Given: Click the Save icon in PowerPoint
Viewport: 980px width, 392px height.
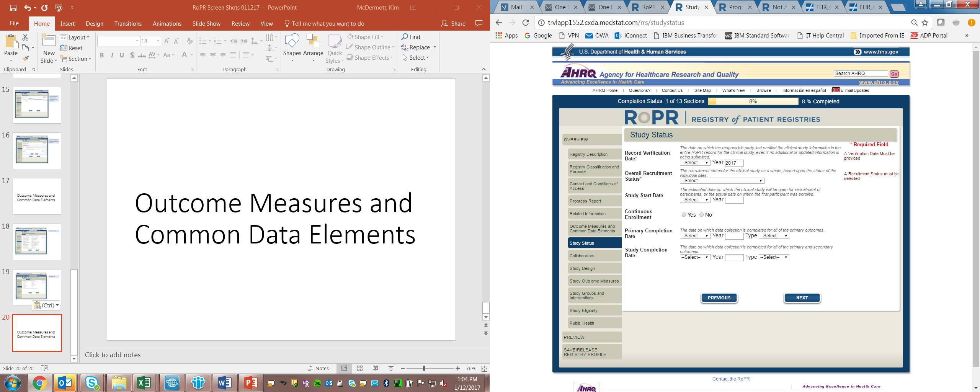Looking at the screenshot, I should pos(13,8).
